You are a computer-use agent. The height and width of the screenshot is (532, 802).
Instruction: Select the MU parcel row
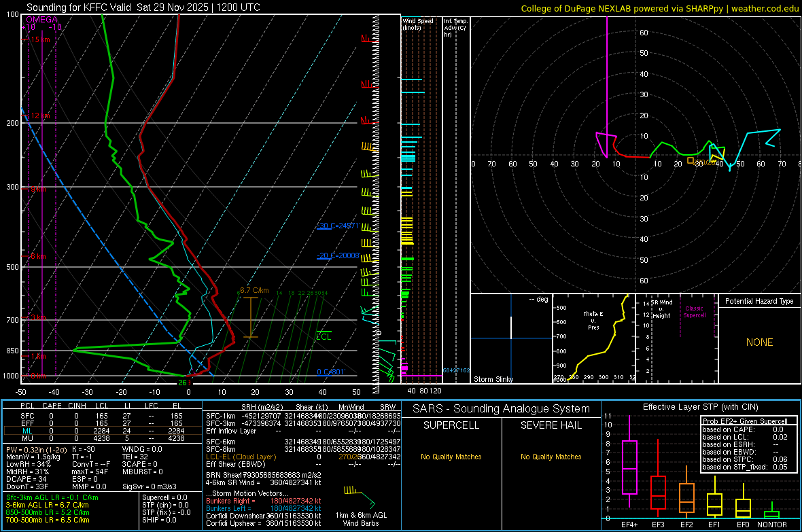103,438
